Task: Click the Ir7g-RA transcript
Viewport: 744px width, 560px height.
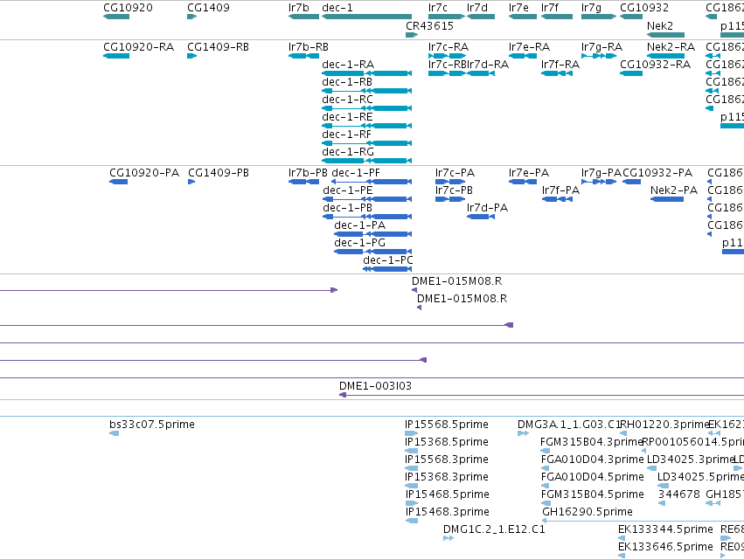Action: (x=601, y=47)
